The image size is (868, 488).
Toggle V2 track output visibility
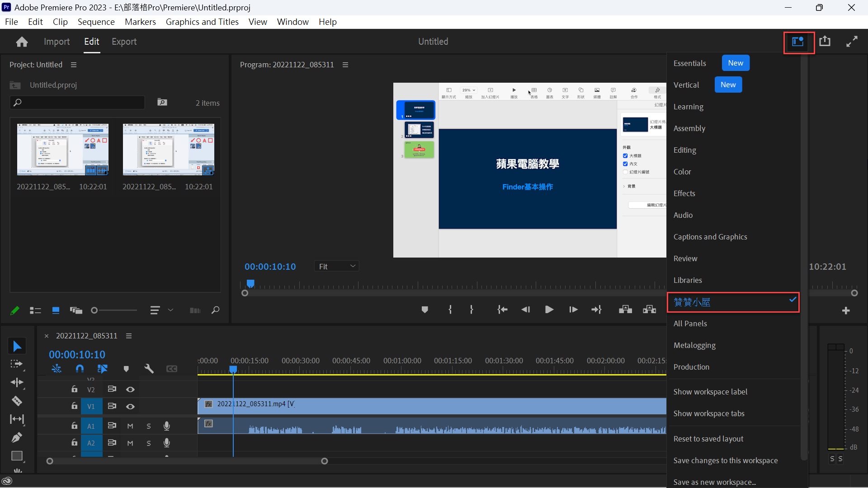point(130,389)
